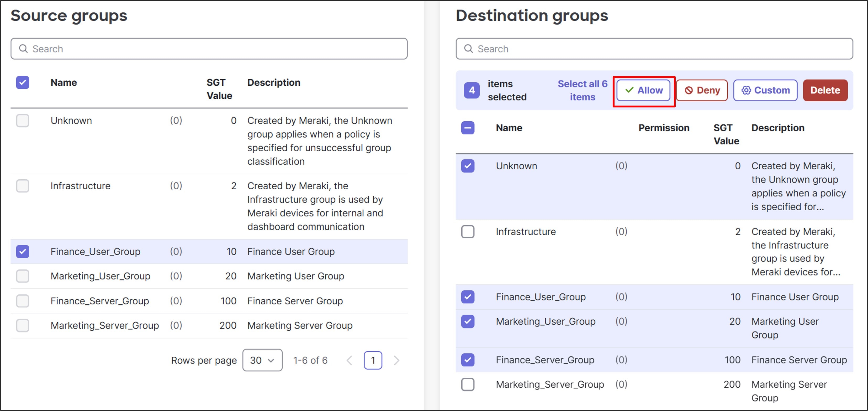868x411 pixels.
Task: Focus the Destination groups search field
Action: (654, 49)
